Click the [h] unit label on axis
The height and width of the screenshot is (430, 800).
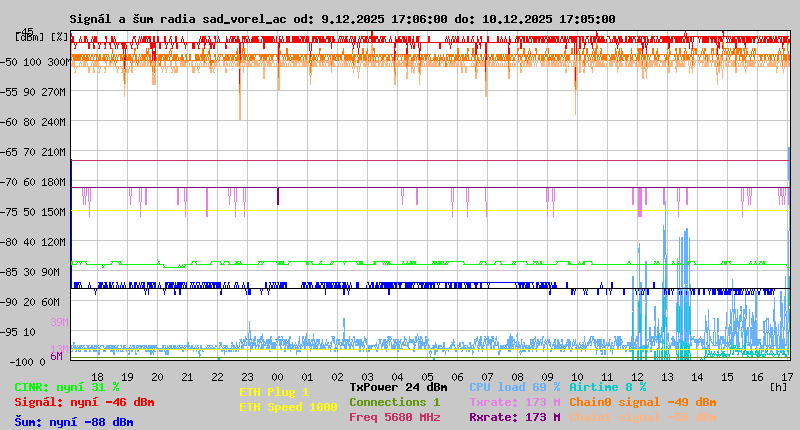click(779, 386)
